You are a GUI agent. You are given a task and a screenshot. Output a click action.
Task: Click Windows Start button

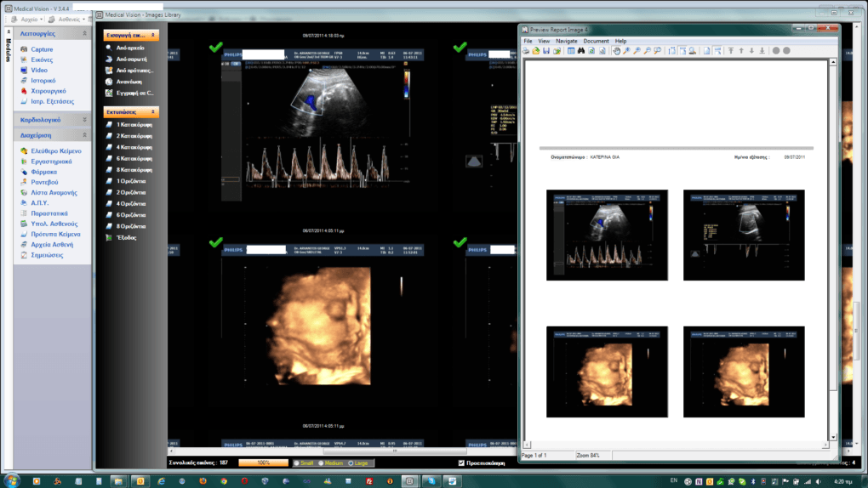coord(11,480)
